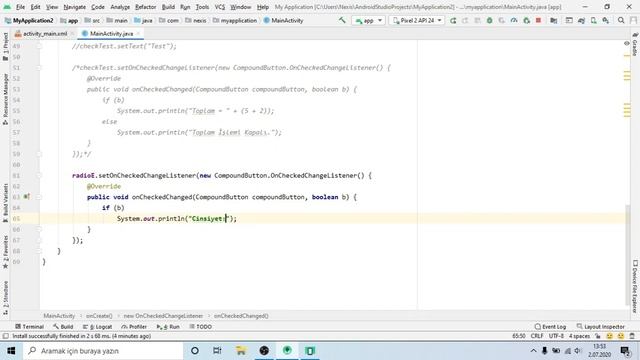This screenshot has width=640, height=360.
Task: Open the Layout Inspector
Action: click(x=601, y=327)
